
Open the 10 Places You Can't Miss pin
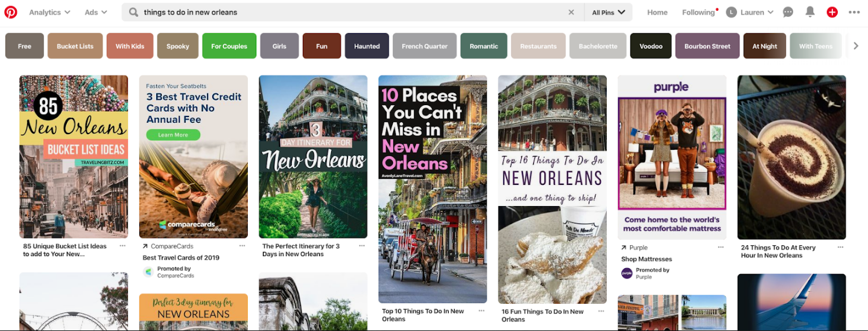pyautogui.click(x=432, y=188)
